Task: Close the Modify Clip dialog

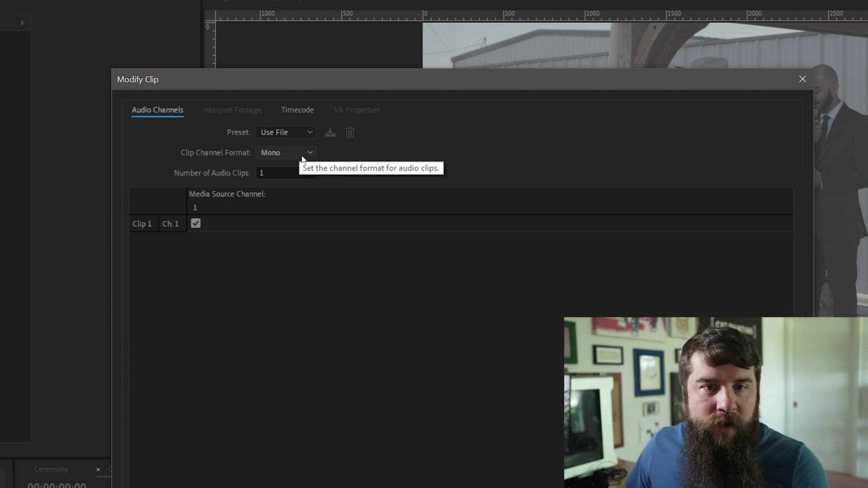Action: [x=802, y=79]
